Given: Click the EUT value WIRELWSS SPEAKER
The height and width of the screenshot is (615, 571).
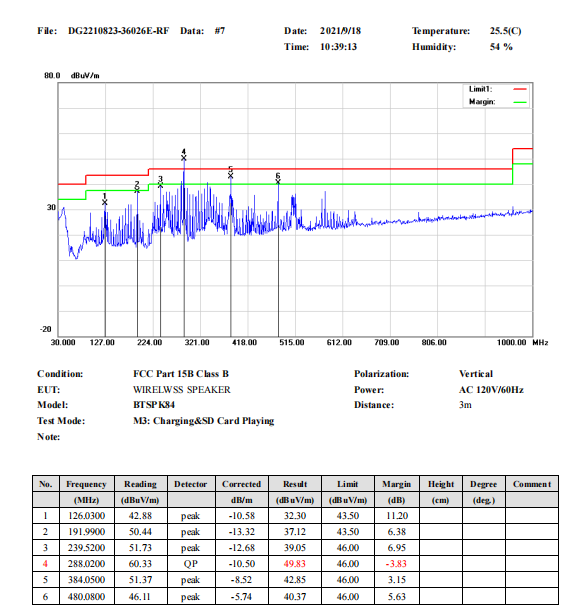Looking at the screenshot, I should pyautogui.click(x=182, y=390).
